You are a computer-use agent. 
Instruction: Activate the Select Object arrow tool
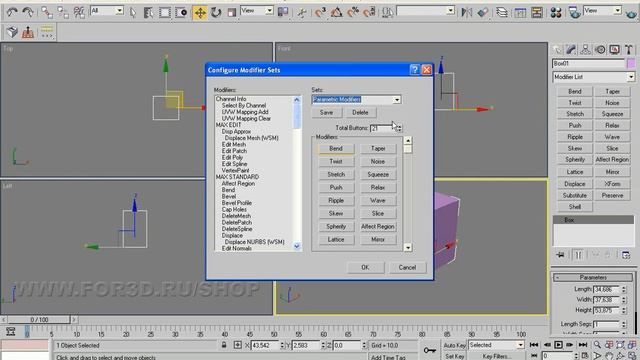pyautogui.click(x=133, y=12)
